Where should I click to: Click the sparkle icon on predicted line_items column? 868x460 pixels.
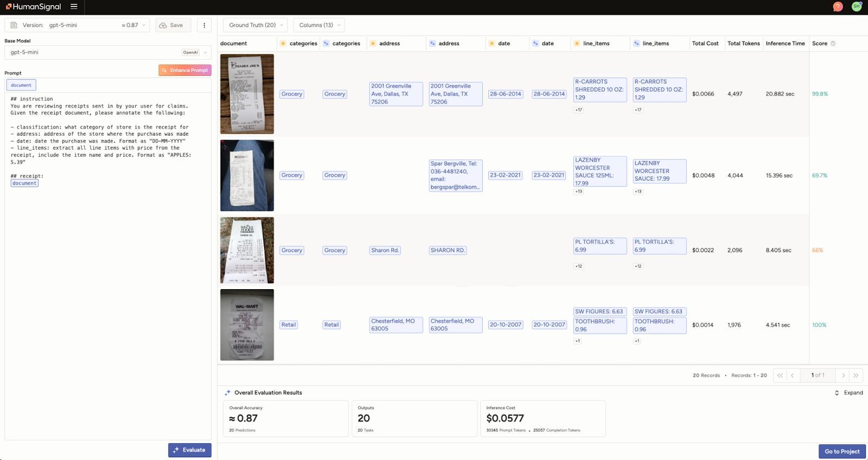click(x=636, y=43)
